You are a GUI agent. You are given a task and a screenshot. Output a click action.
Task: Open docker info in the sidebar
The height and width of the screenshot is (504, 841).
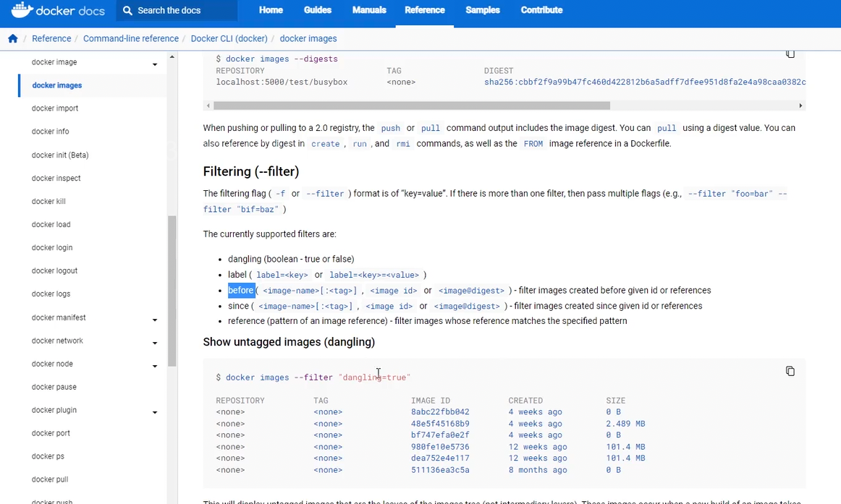[x=51, y=131]
